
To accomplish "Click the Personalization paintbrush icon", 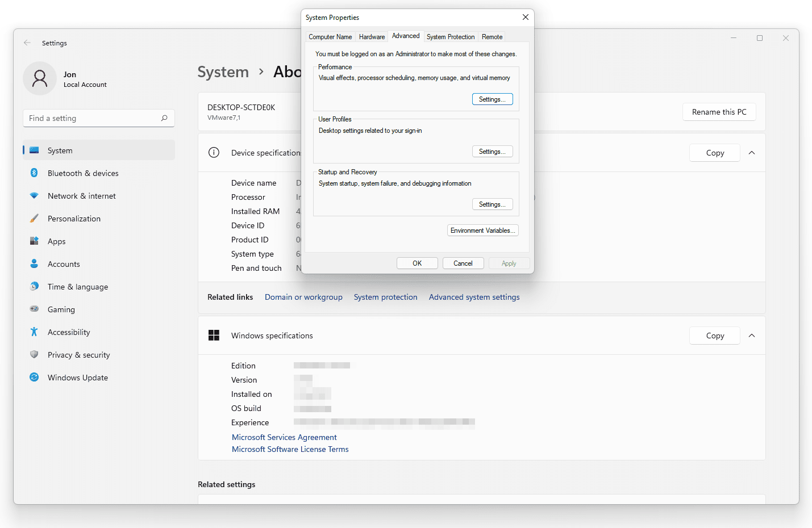I will (x=34, y=218).
